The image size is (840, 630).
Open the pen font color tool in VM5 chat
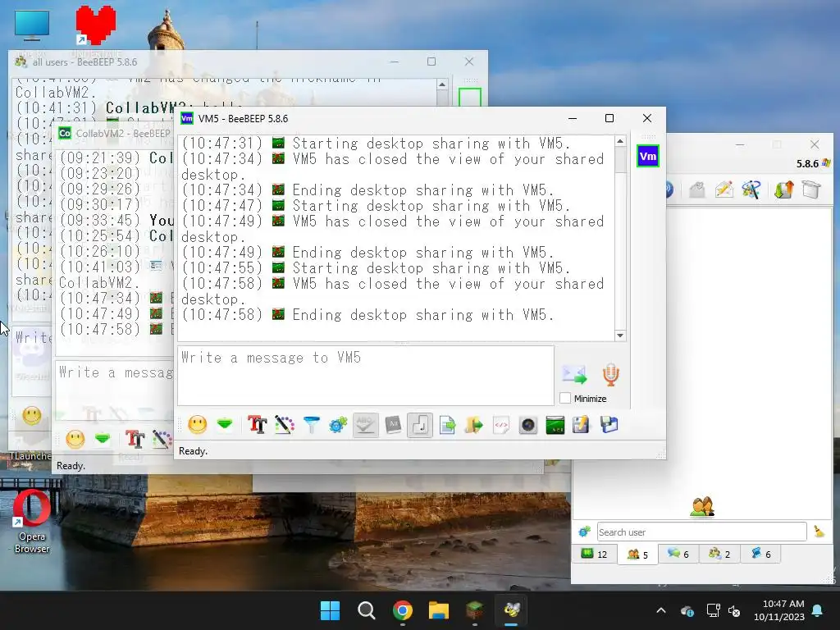[285, 425]
